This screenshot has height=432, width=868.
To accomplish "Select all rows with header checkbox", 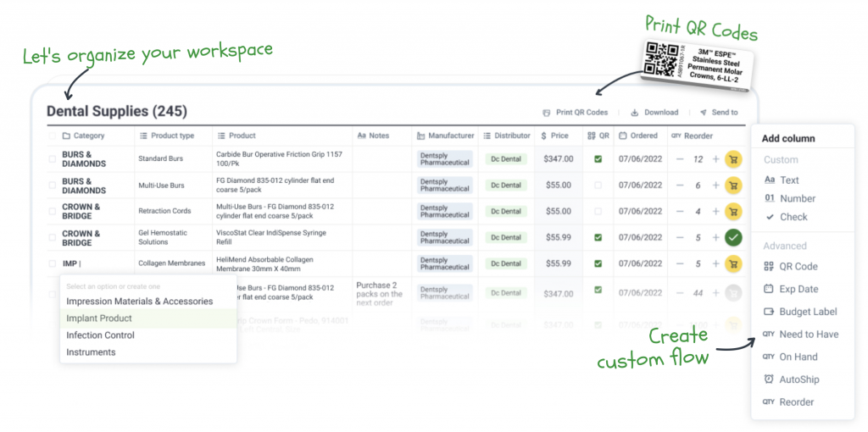I will point(53,136).
